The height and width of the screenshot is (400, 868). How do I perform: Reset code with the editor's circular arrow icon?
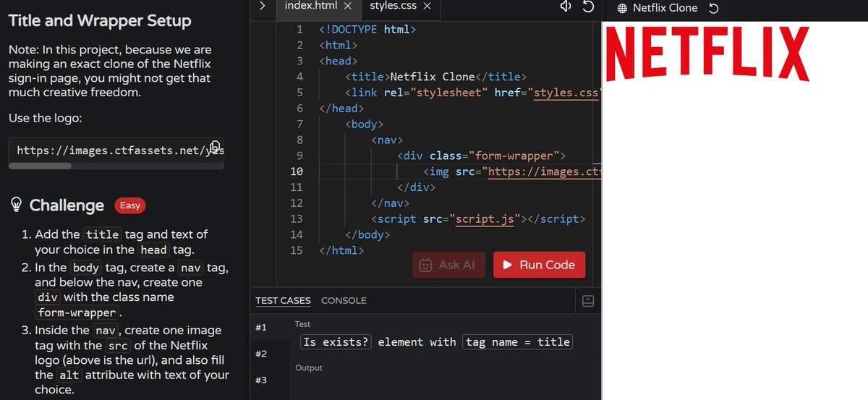point(588,7)
